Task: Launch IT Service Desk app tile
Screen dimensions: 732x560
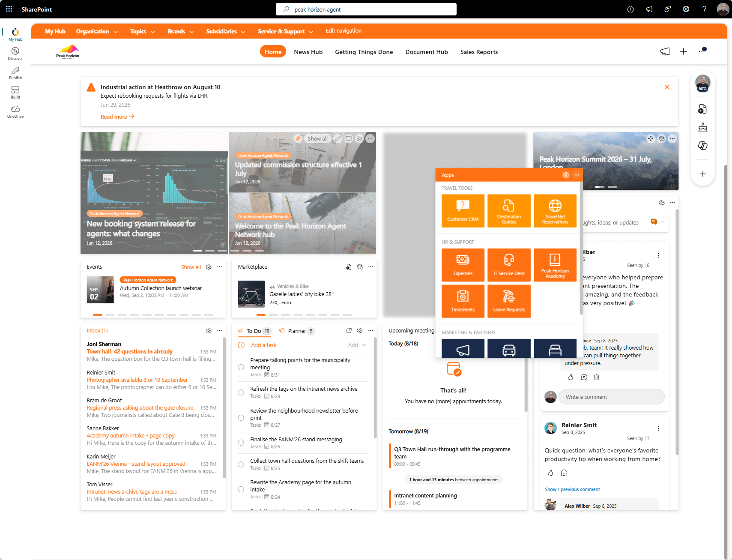Action: 509,265
